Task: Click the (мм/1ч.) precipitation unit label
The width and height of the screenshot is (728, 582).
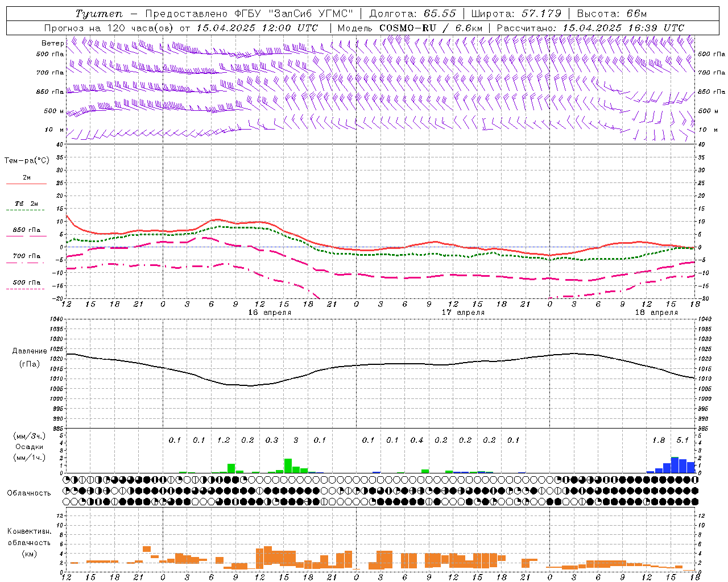Action: click(x=30, y=457)
